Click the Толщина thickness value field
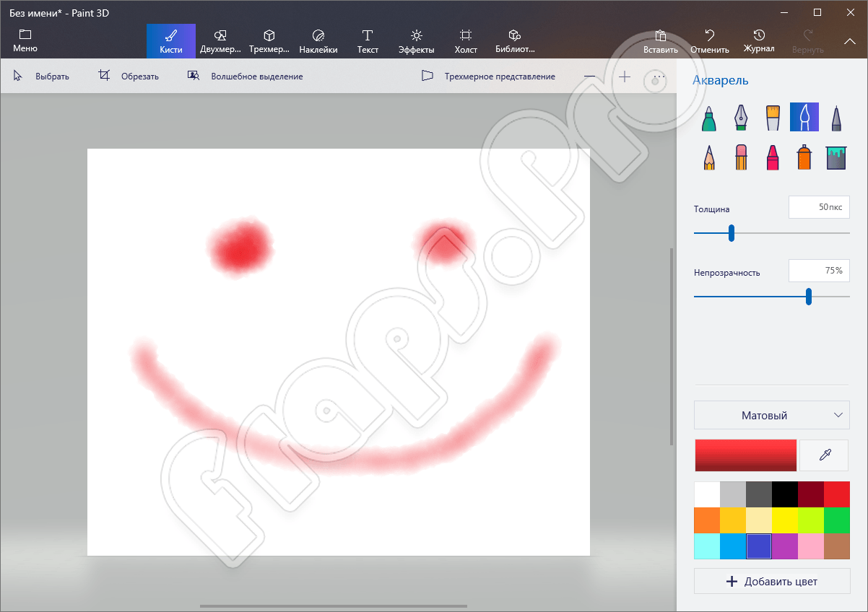 [819, 207]
